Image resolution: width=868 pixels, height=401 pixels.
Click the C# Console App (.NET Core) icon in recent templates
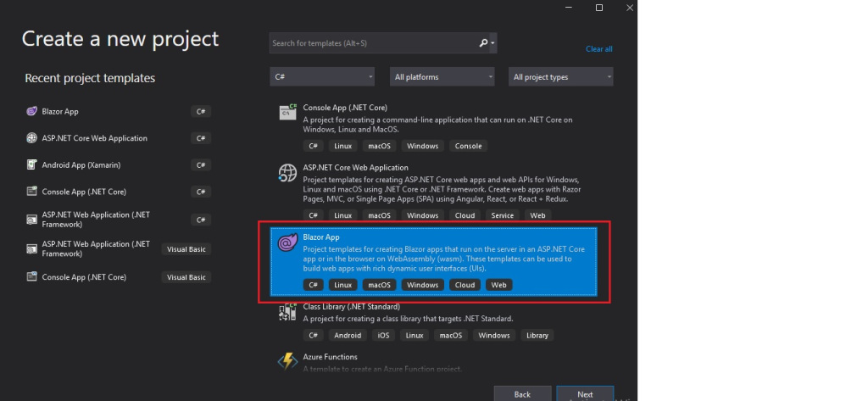click(x=32, y=191)
